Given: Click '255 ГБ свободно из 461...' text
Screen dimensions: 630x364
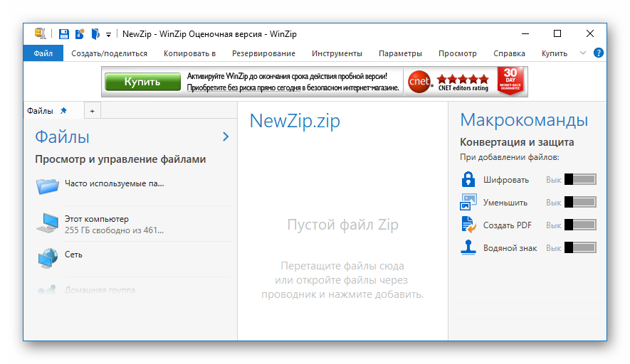Looking at the screenshot, I should tap(114, 230).
